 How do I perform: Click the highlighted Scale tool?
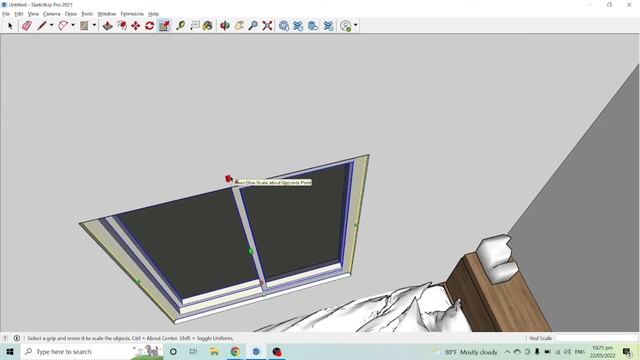point(164,26)
